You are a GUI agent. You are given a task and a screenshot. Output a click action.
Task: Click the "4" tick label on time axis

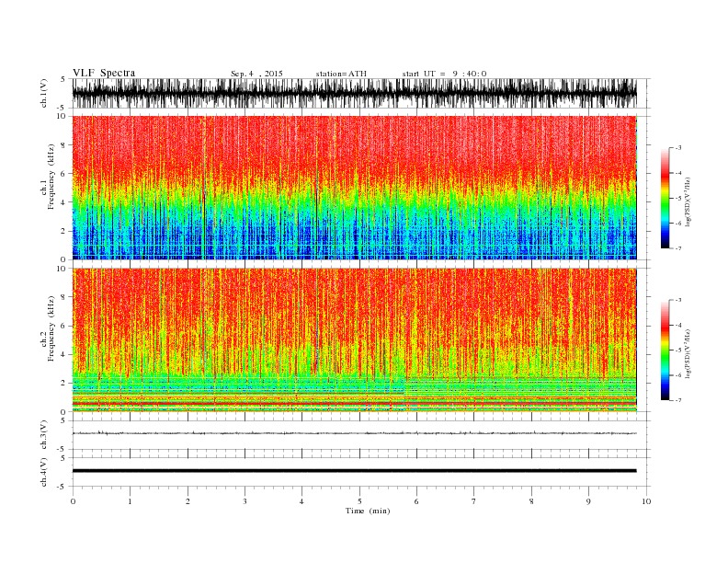[x=301, y=501]
